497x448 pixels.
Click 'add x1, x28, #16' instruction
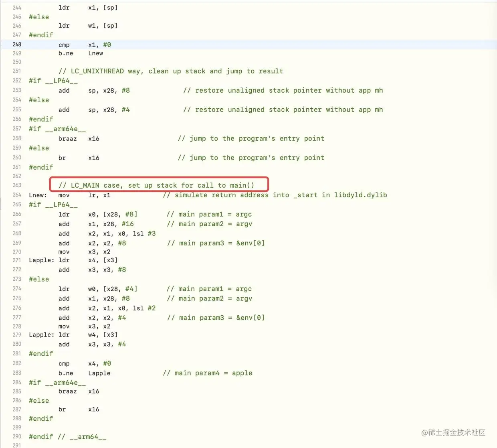96,224
